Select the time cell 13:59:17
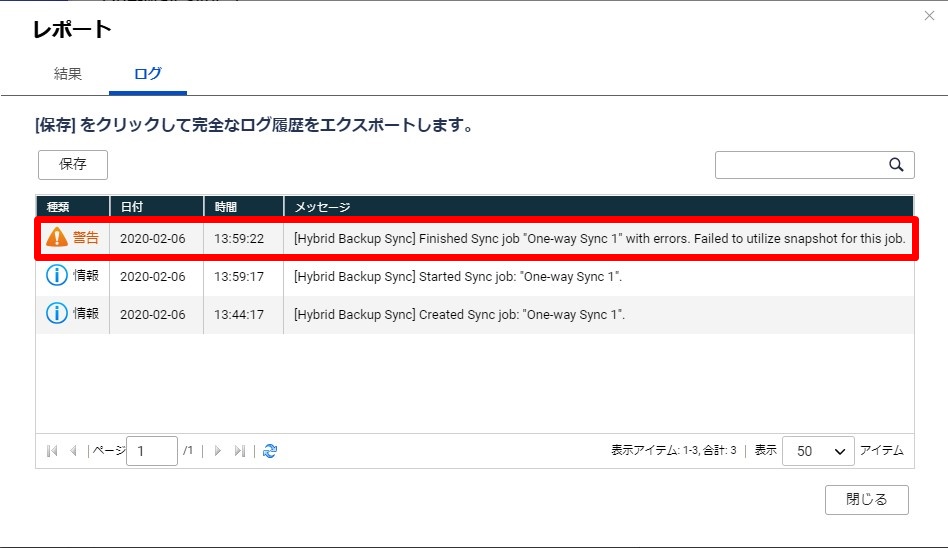 click(239, 276)
